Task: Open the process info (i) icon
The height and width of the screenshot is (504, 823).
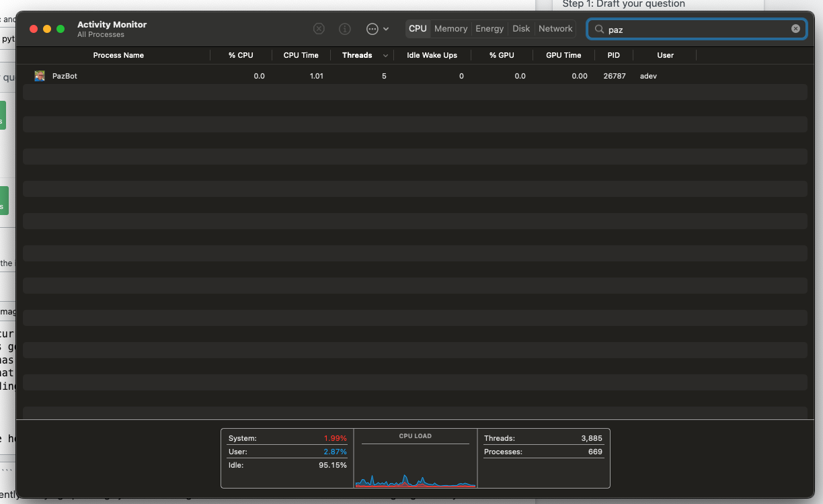Action: 345,29
